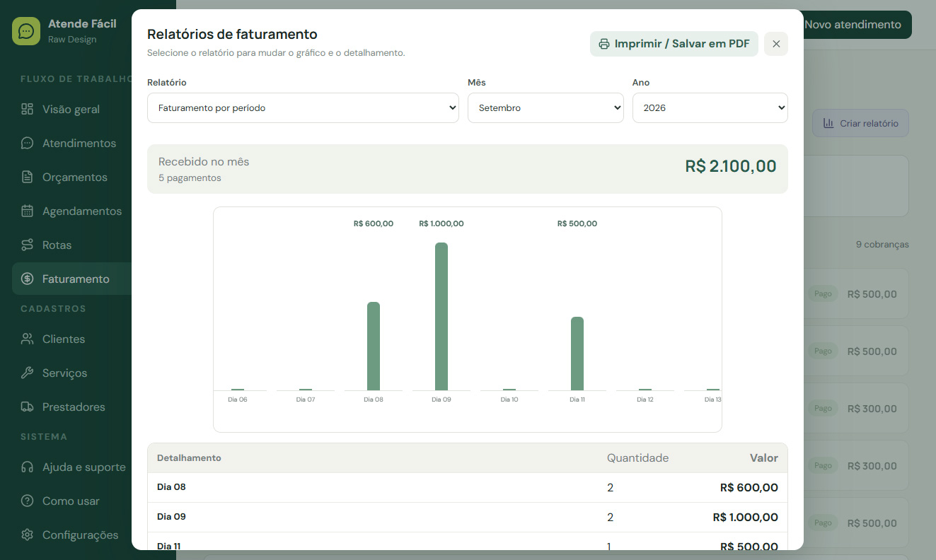
Task: Click the Como usar question mark icon
Action: point(27,501)
